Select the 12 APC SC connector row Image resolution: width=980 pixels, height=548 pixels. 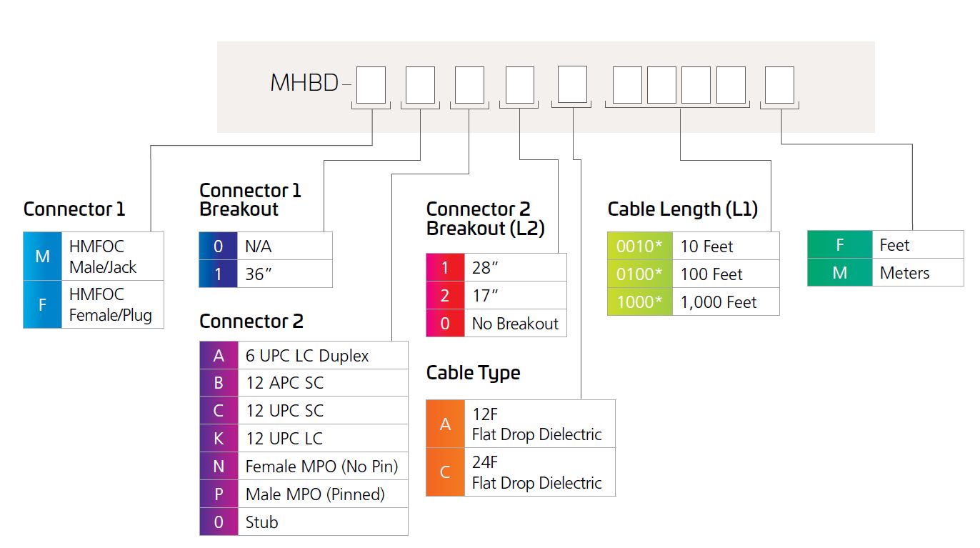[x=304, y=383]
